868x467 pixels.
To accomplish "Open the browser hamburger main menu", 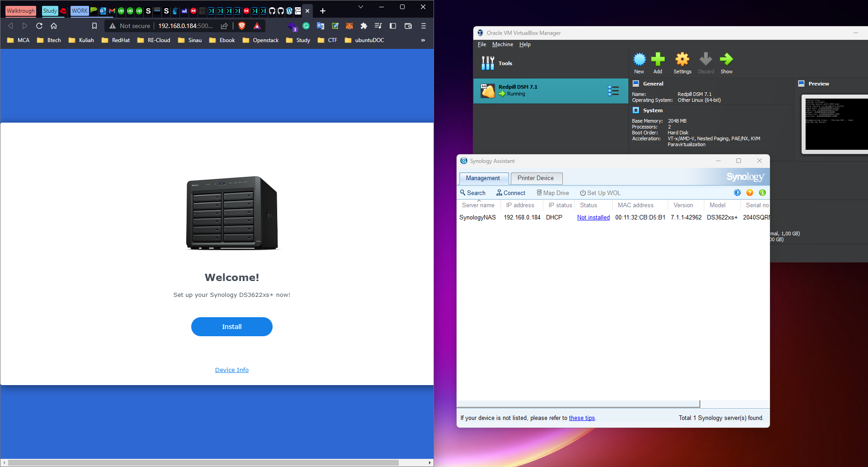I will pos(424,26).
